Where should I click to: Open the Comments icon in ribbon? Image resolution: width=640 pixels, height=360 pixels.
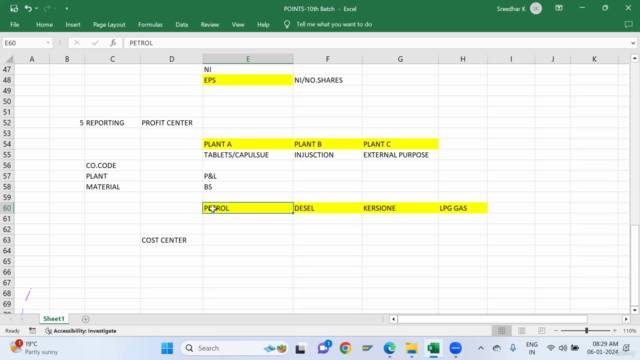point(628,24)
